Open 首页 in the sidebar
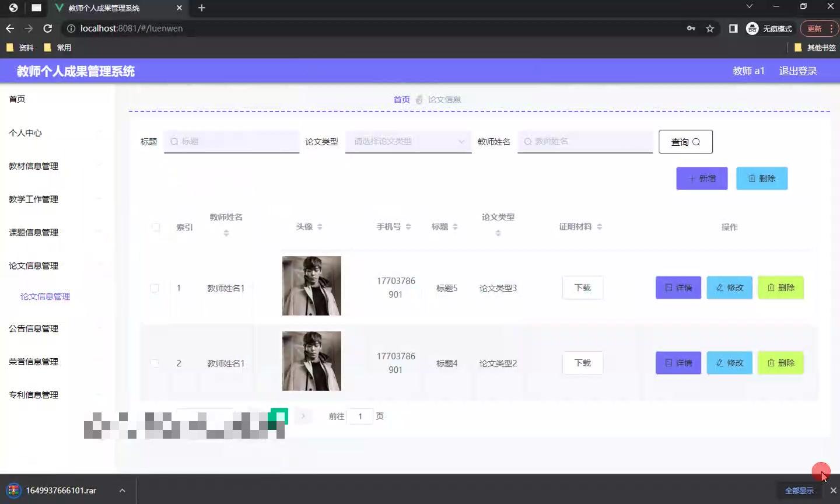The width and height of the screenshot is (840, 504). [x=17, y=99]
